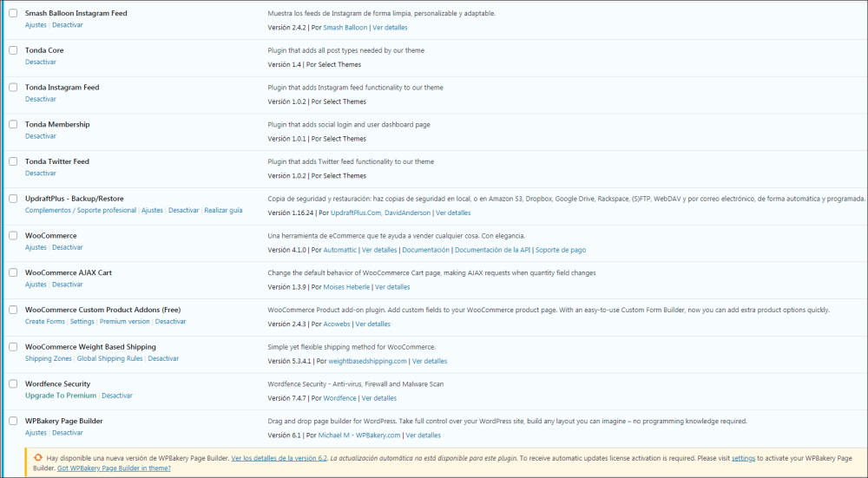View details of Smash Balloon version 2.4.2
Image resolution: width=868 pixels, height=478 pixels.
[x=391, y=28]
